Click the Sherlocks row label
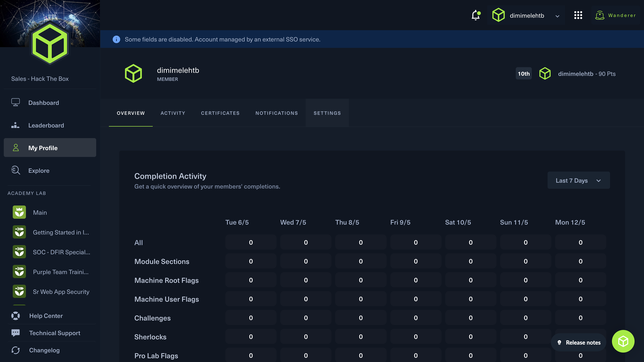Screen dimensions: 644x362 coord(150,337)
